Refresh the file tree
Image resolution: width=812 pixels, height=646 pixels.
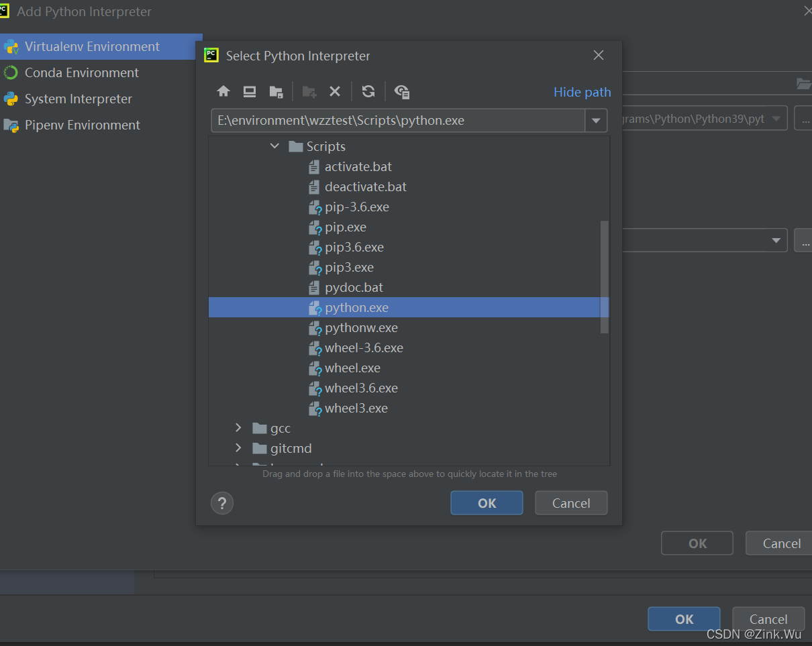click(x=368, y=92)
